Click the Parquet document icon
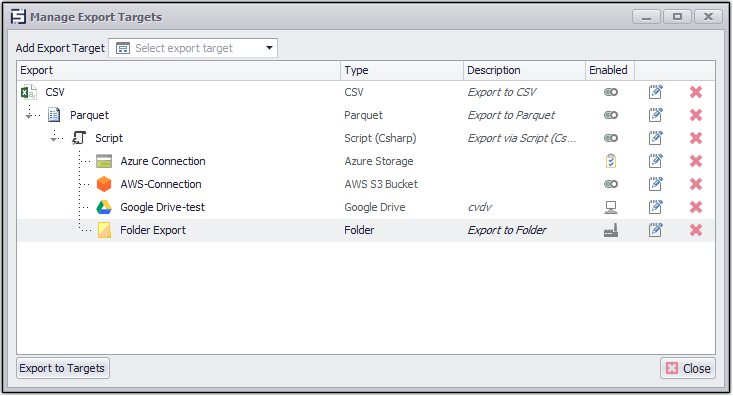733x396 pixels. point(54,115)
